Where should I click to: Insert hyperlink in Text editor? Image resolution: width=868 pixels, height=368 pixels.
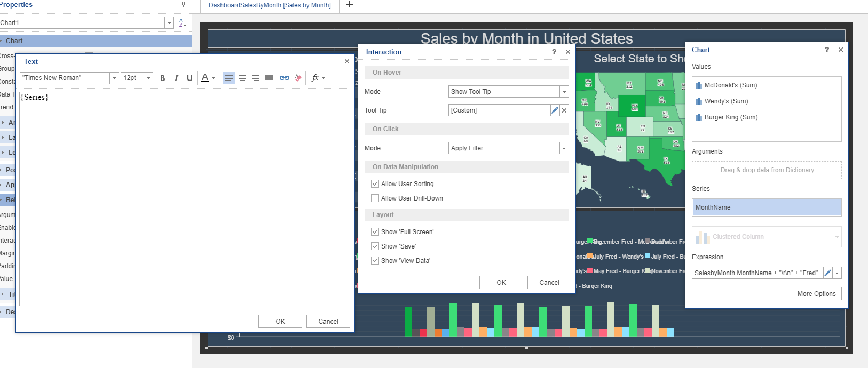[285, 78]
